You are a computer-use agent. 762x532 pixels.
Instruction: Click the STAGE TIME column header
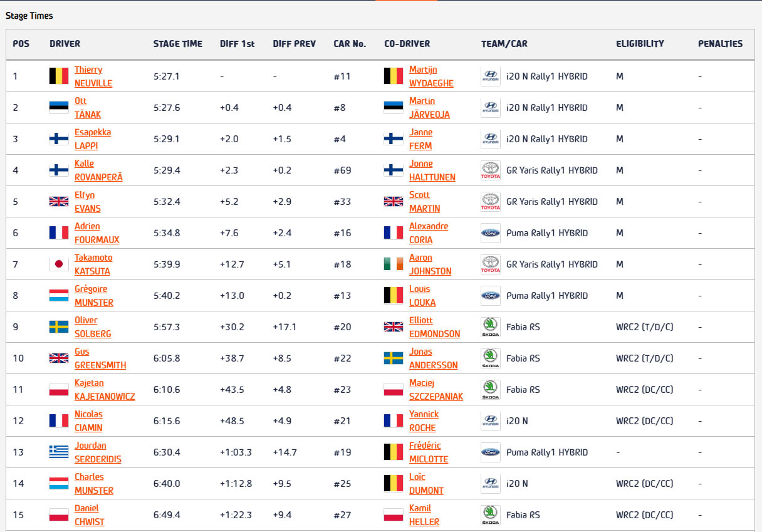click(178, 44)
